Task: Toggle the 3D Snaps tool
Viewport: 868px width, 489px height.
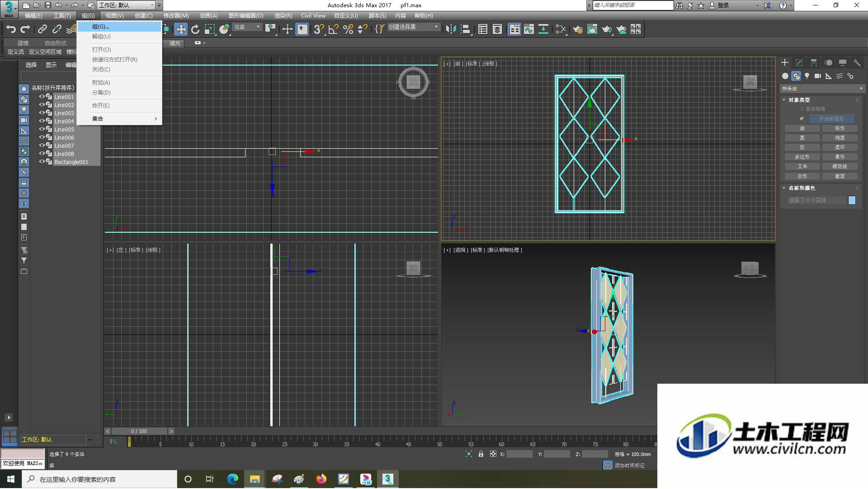Action: (x=319, y=29)
